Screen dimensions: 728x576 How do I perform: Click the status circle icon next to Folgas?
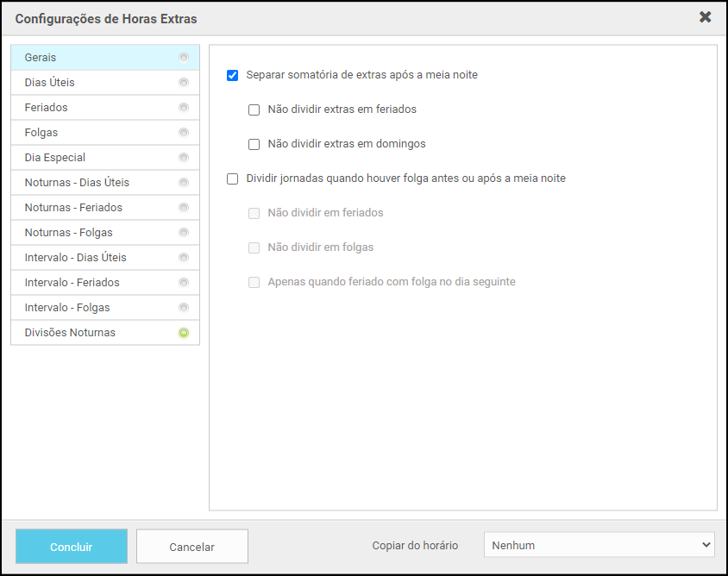[x=183, y=133]
